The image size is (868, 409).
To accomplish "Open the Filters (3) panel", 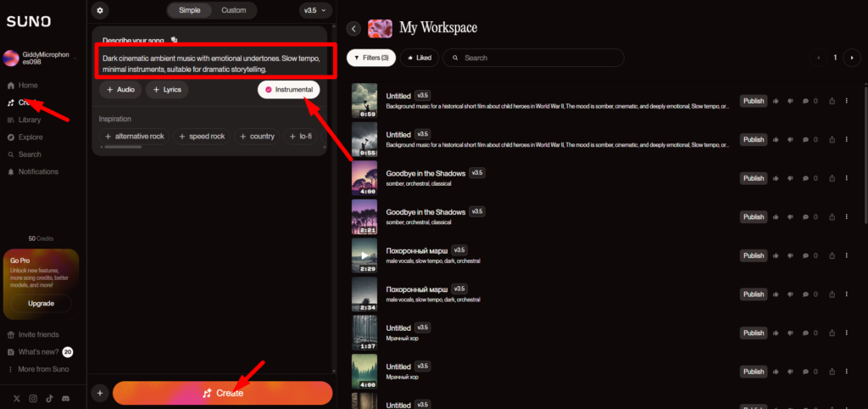I will point(371,58).
